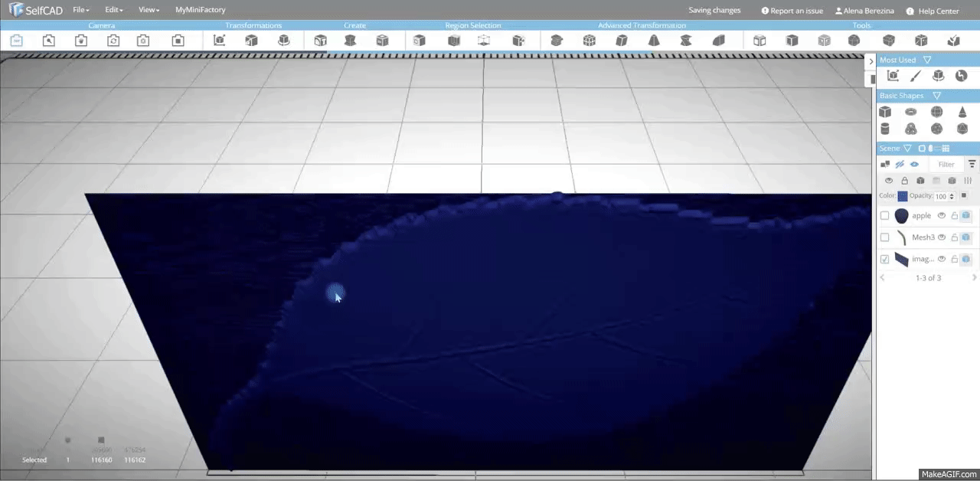Add a cube from Basic Shapes

pos(885,112)
